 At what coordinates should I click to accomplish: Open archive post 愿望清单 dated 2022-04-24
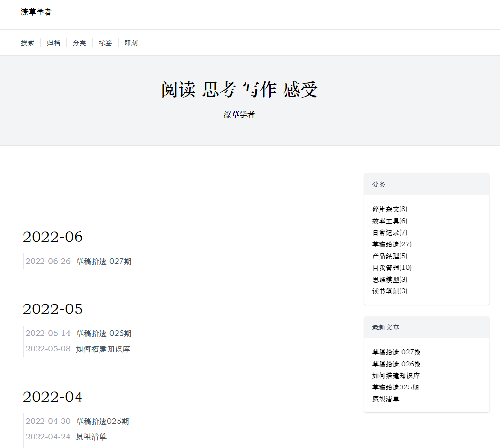coord(91,437)
